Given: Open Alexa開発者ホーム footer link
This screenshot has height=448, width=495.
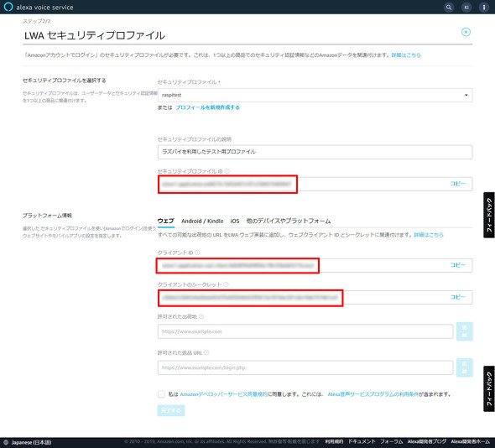Looking at the screenshot, I should pyautogui.click(x=471, y=441).
